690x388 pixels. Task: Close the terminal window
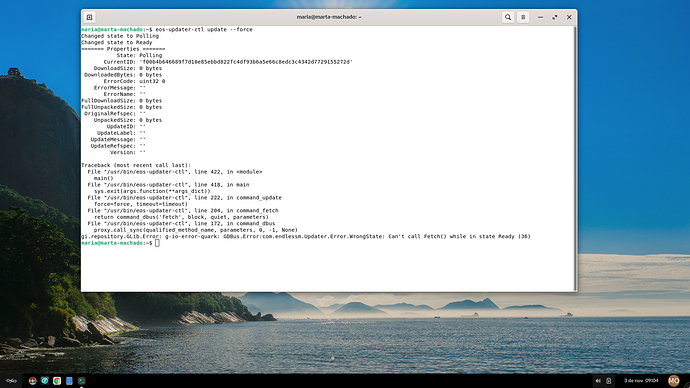tap(569, 17)
